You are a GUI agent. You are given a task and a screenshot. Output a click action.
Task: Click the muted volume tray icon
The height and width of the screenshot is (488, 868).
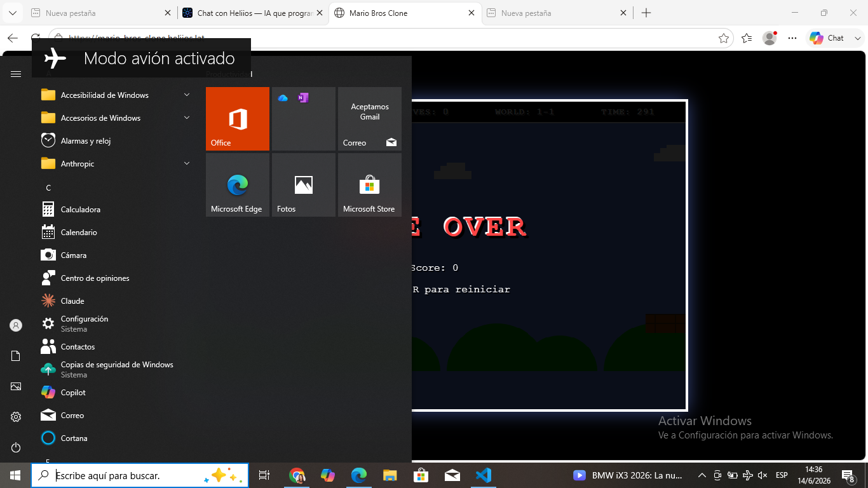pyautogui.click(x=763, y=475)
